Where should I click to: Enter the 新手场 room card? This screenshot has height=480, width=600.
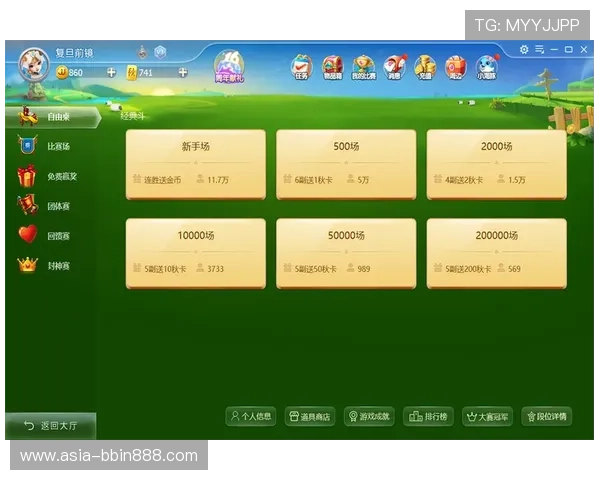(195, 163)
